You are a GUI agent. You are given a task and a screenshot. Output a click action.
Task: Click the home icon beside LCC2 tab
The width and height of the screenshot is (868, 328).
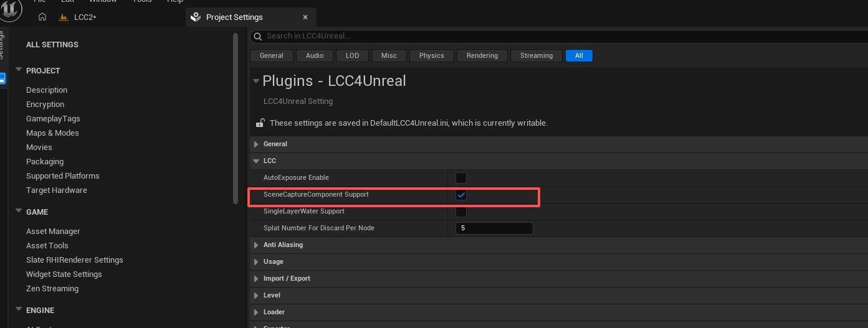coord(42,17)
